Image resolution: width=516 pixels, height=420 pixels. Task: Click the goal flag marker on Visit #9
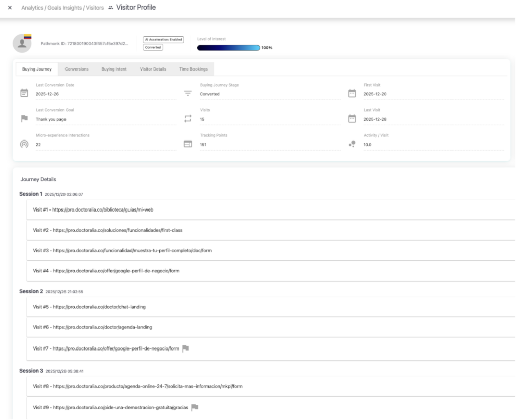(195, 408)
